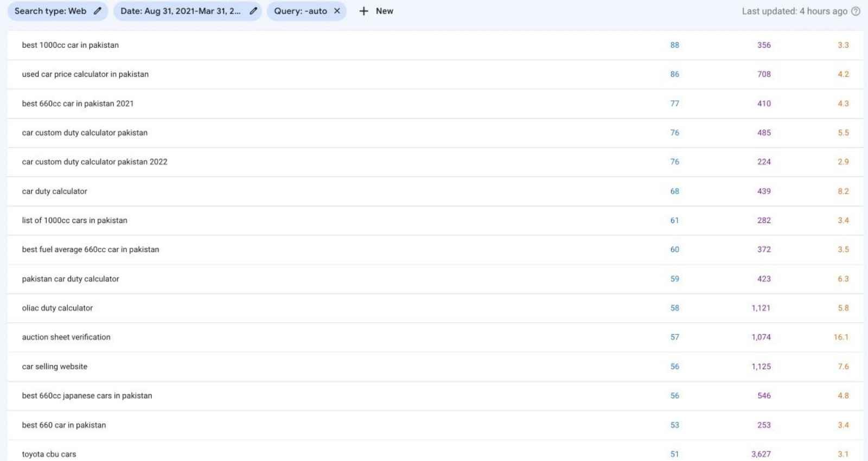Viewport: 868px width, 461px height.
Task: Click pencil icon on Date filter chip
Action: 253,11
